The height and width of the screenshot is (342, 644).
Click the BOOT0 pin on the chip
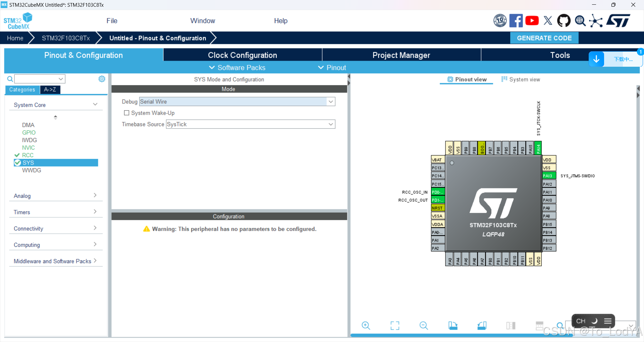point(482,148)
